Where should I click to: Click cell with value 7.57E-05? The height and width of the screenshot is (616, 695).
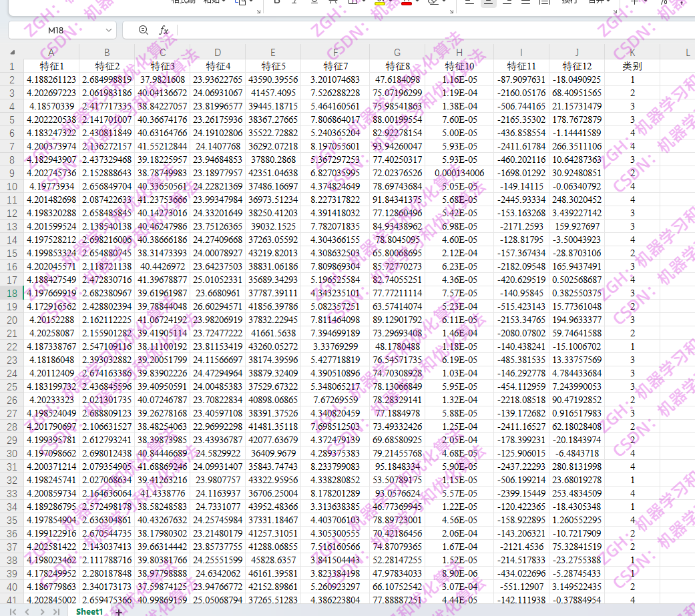coord(459,294)
